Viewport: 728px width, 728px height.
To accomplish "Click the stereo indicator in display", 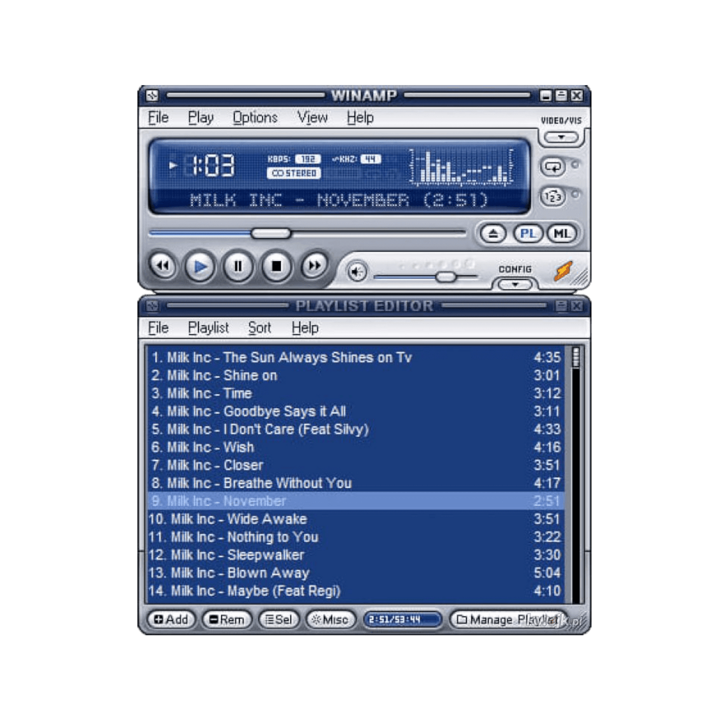I will click(x=294, y=173).
